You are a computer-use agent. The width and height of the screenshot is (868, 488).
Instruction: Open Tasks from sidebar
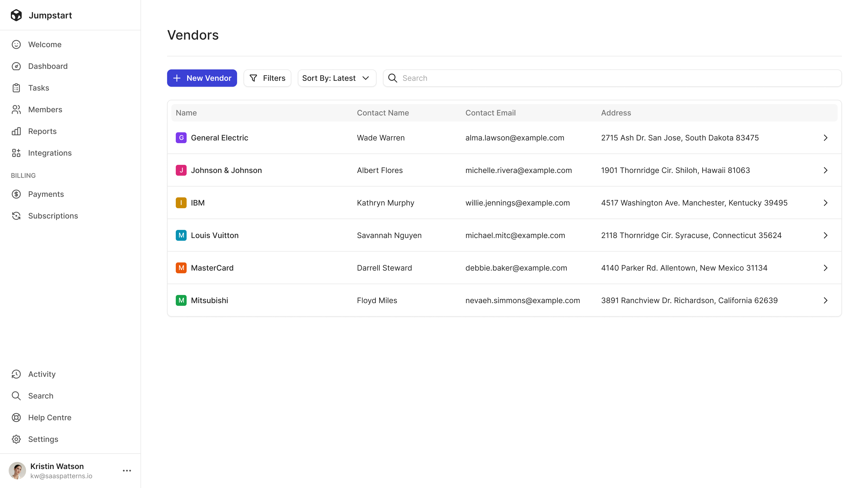point(39,88)
